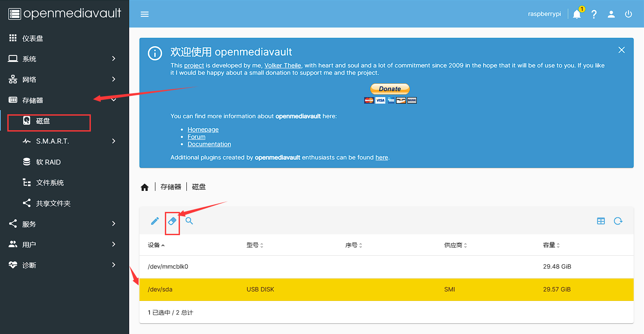
Task: Sort by 容量 column header
Action: pyautogui.click(x=551, y=245)
